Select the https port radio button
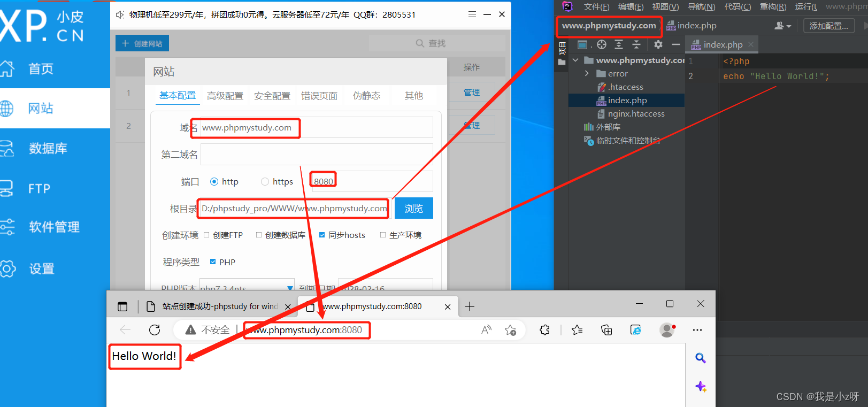Viewport: 868px width, 407px height. 265,182
